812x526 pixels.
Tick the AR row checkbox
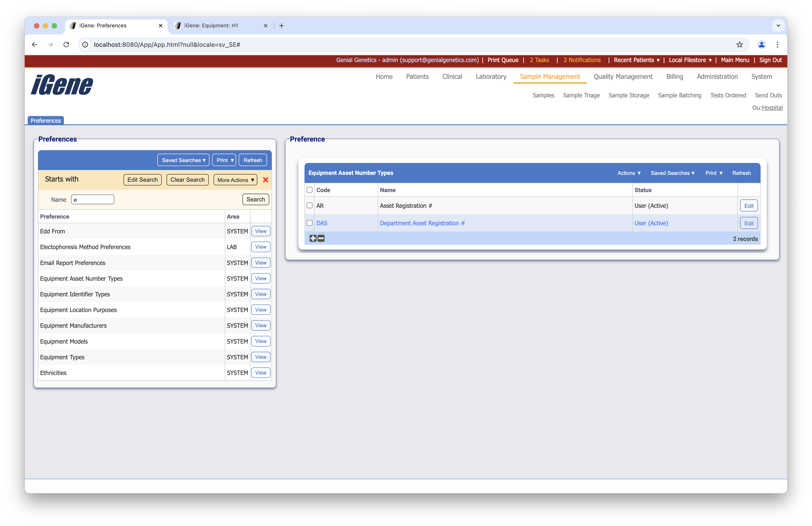point(309,206)
